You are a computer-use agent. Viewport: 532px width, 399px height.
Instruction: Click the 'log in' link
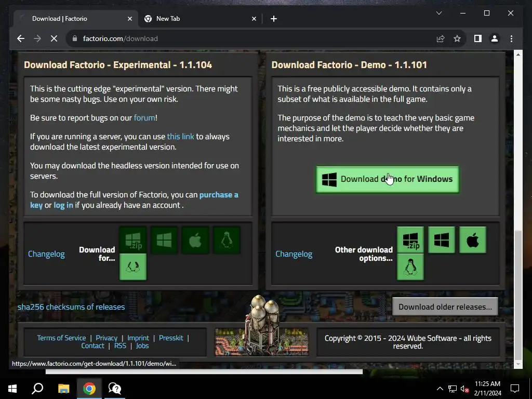tap(63, 205)
